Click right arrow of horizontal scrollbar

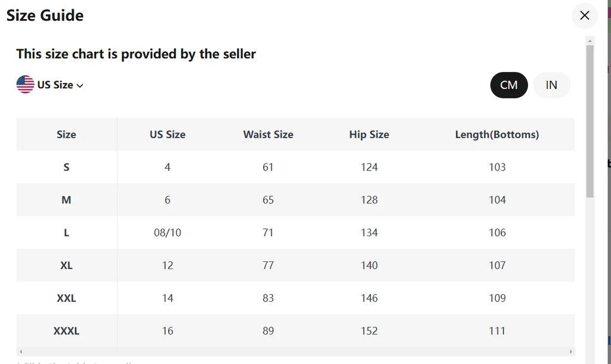pyautogui.click(x=571, y=352)
